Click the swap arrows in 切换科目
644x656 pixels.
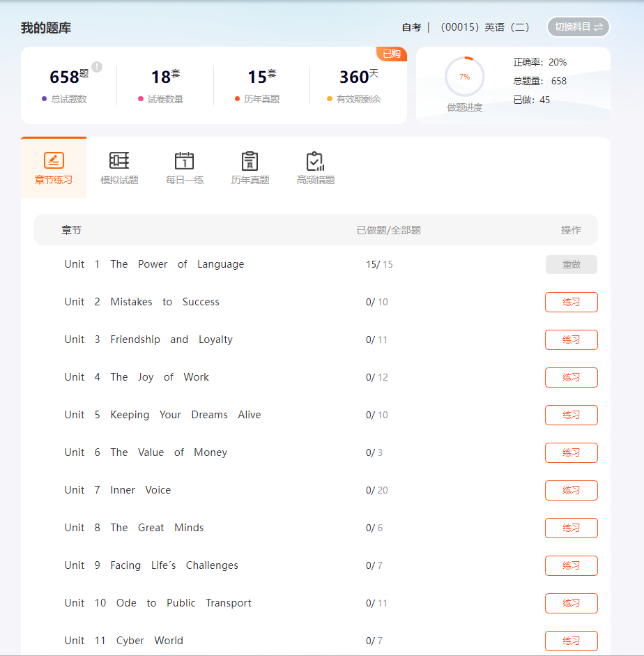(598, 27)
